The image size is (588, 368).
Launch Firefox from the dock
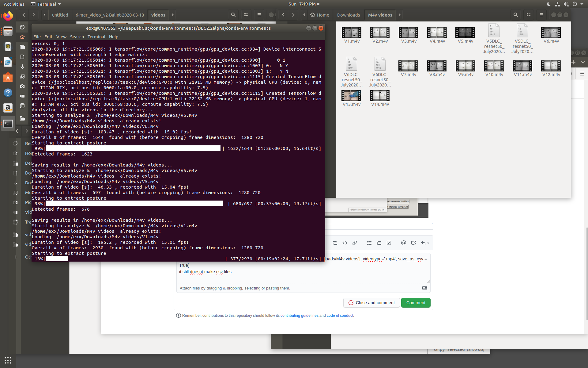coord(8,16)
